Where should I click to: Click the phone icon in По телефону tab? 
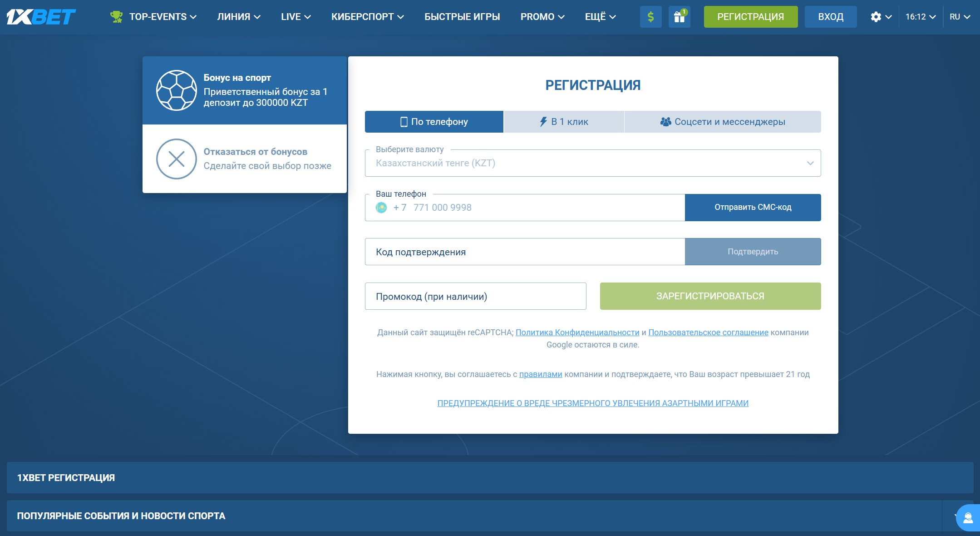click(404, 122)
